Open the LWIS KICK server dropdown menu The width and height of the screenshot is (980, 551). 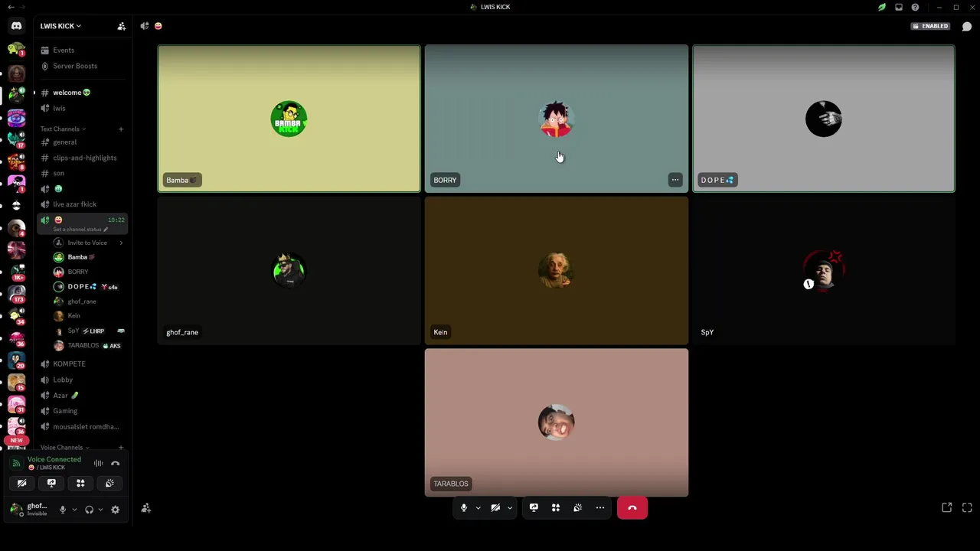point(60,26)
